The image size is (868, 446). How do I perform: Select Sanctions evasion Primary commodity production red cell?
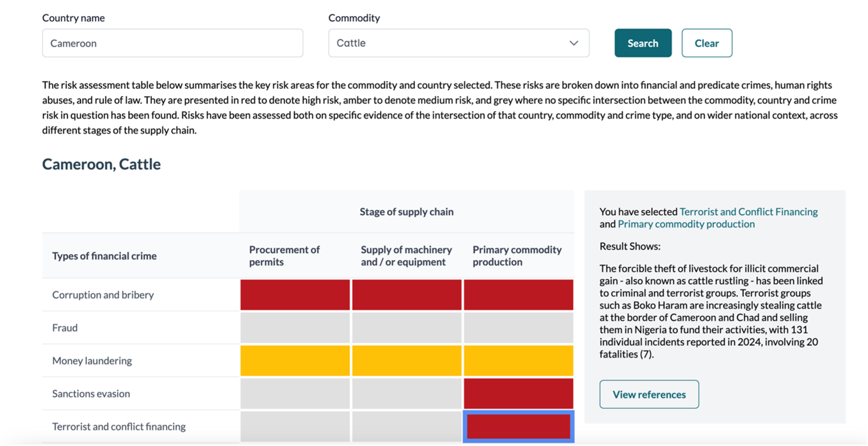coord(519,394)
